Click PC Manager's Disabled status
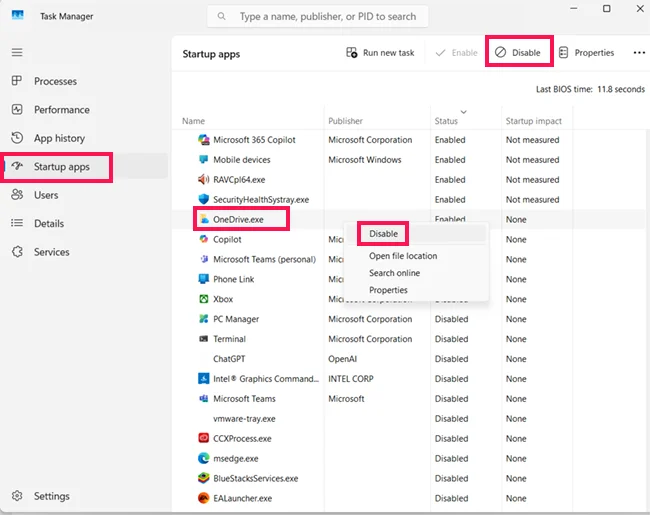This screenshot has width=650, height=515. 451,319
